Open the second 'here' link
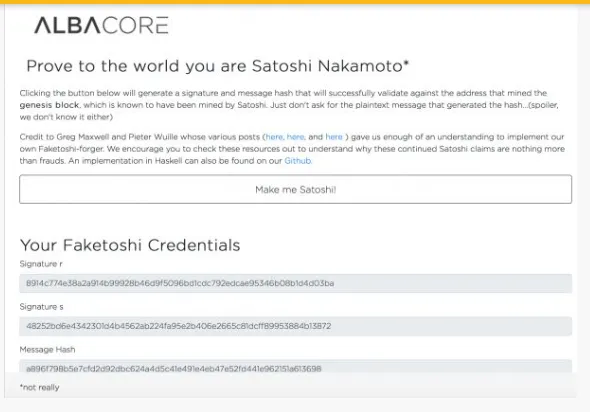590x412 pixels. click(x=295, y=137)
